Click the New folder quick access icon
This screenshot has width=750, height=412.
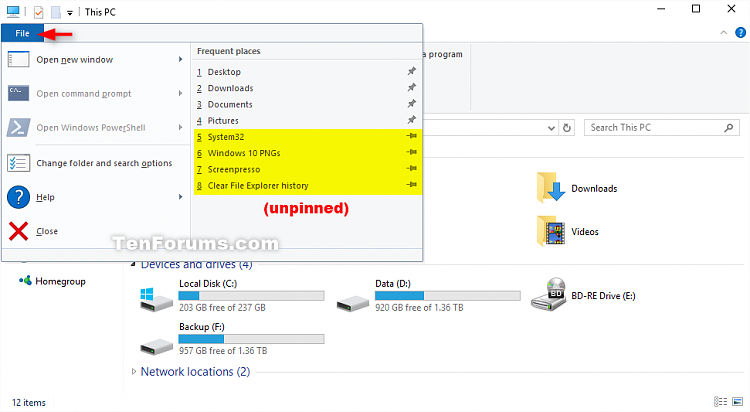point(56,12)
